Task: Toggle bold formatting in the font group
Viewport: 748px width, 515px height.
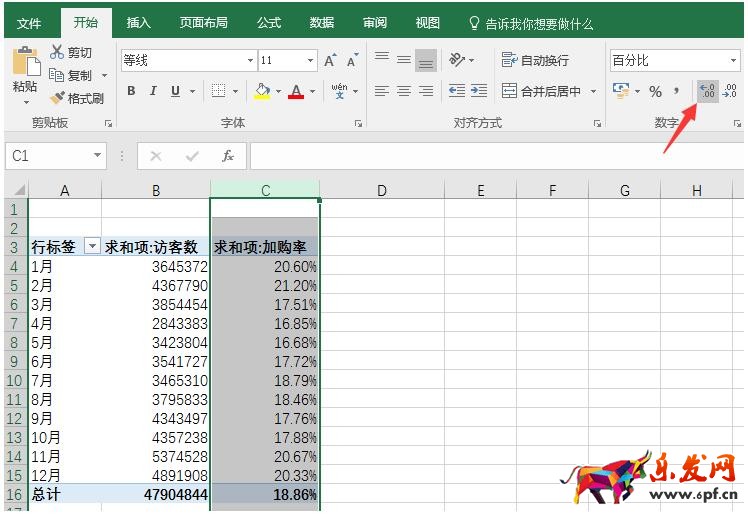Action: (x=131, y=92)
